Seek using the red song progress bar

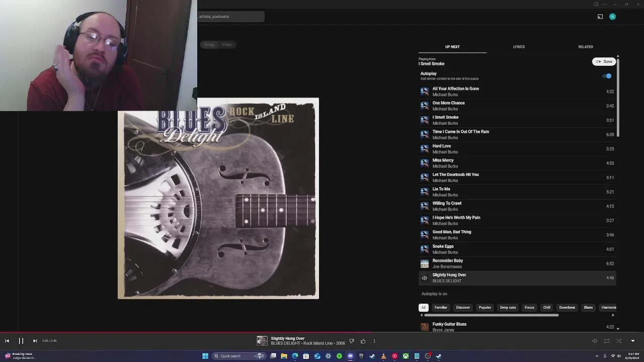click(x=186, y=332)
